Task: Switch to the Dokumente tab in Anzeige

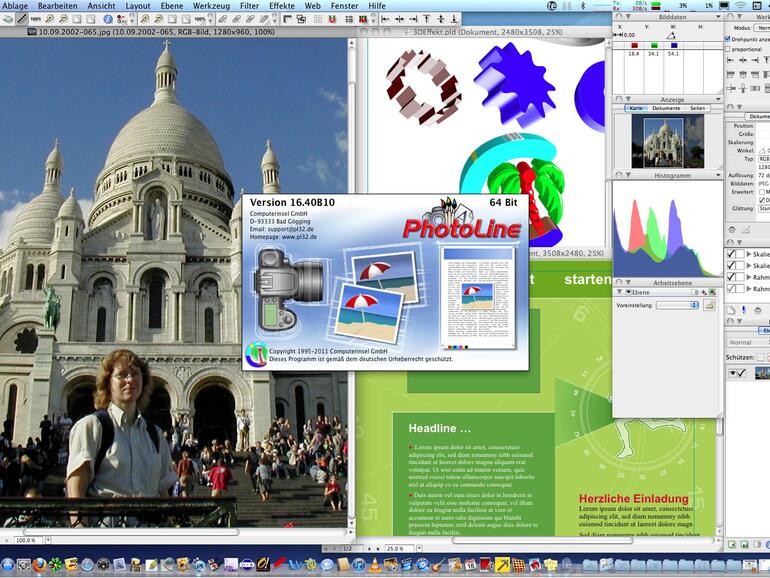Action: coord(666,108)
